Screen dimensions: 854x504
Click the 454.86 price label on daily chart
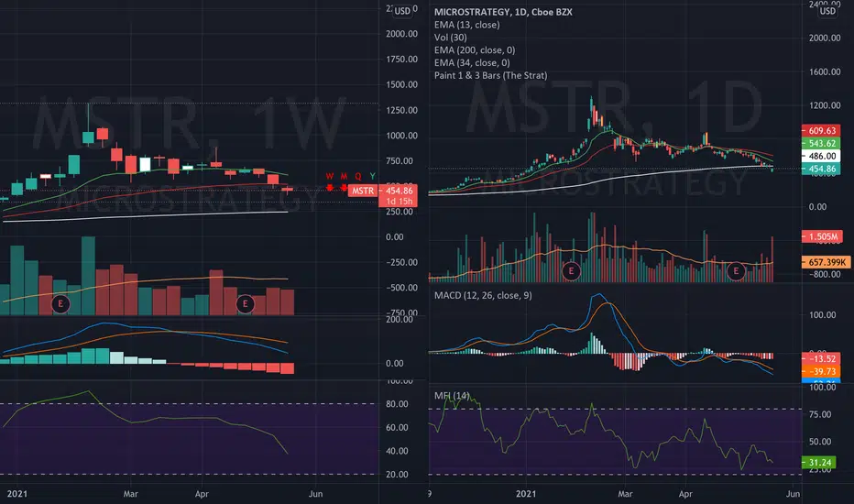coord(821,169)
